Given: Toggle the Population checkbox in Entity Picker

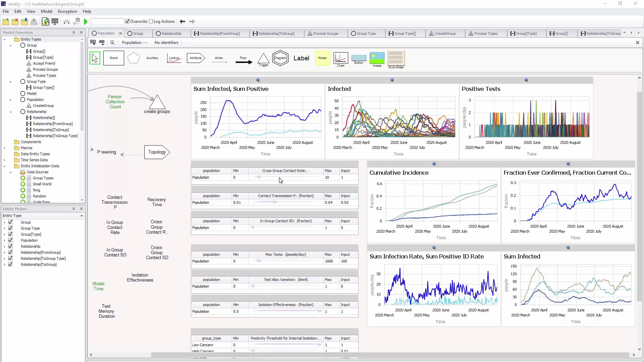Looking at the screenshot, I should click(x=10, y=240).
